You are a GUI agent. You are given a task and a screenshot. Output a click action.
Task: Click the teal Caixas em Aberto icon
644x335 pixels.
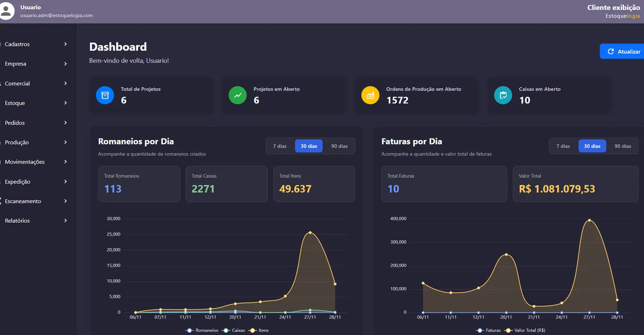(503, 95)
